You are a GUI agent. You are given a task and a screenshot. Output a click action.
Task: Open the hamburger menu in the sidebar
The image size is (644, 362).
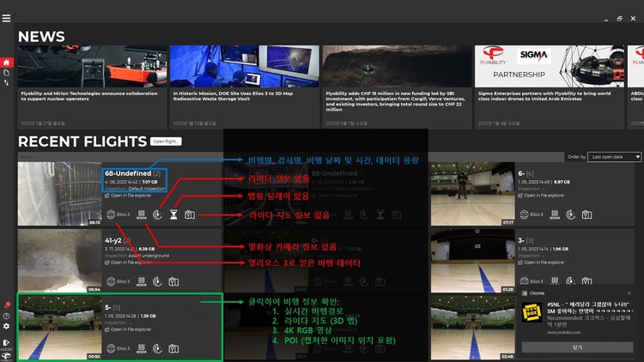[6, 19]
